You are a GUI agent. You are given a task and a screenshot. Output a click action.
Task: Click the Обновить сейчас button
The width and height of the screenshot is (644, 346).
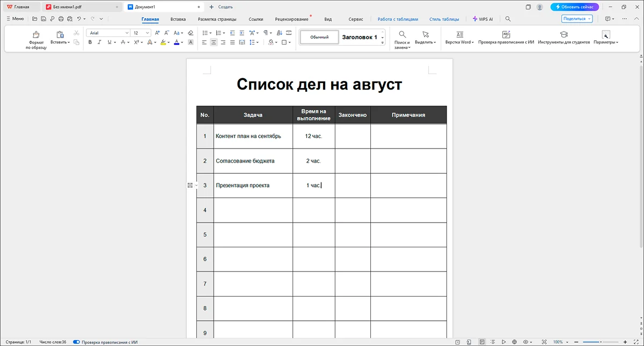tap(574, 7)
